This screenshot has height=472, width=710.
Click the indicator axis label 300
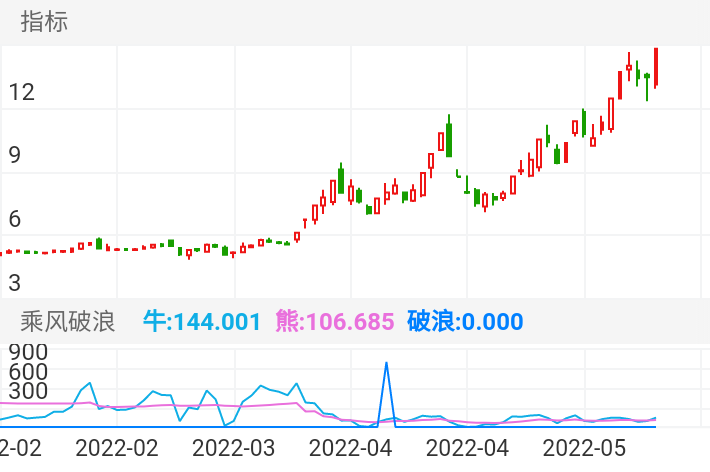pyautogui.click(x=28, y=391)
